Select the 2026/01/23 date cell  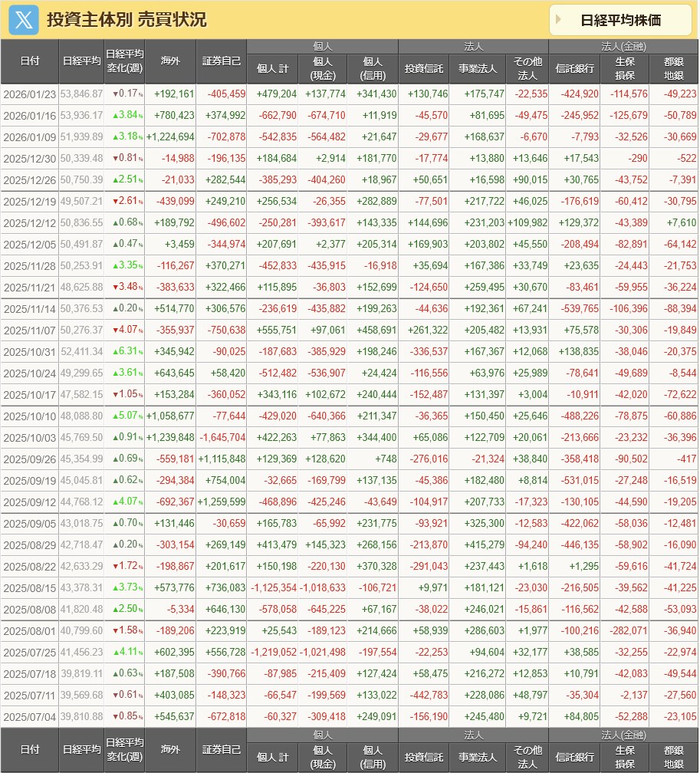click(x=30, y=94)
